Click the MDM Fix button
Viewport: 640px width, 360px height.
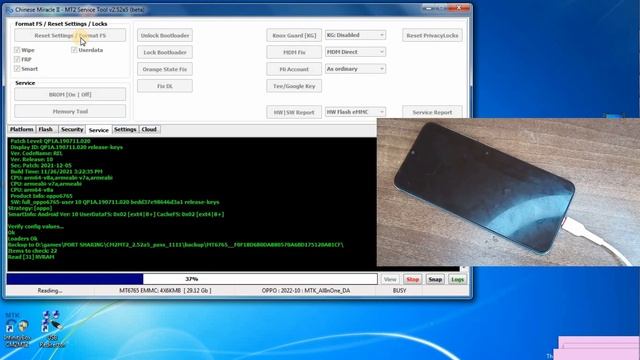[x=294, y=52]
